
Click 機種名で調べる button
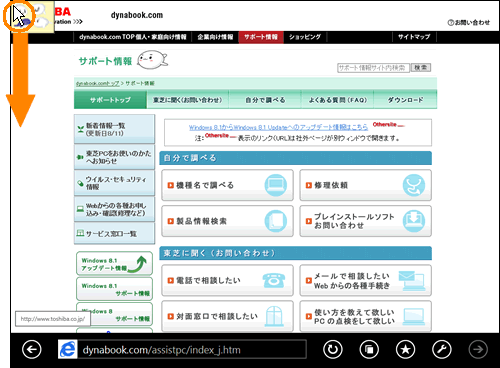tap(227, 185)
